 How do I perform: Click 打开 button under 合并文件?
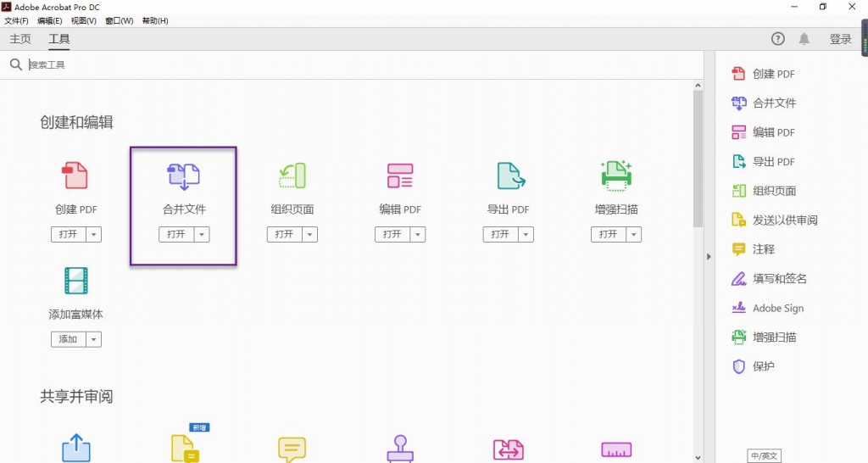click(x=176, y=234)
